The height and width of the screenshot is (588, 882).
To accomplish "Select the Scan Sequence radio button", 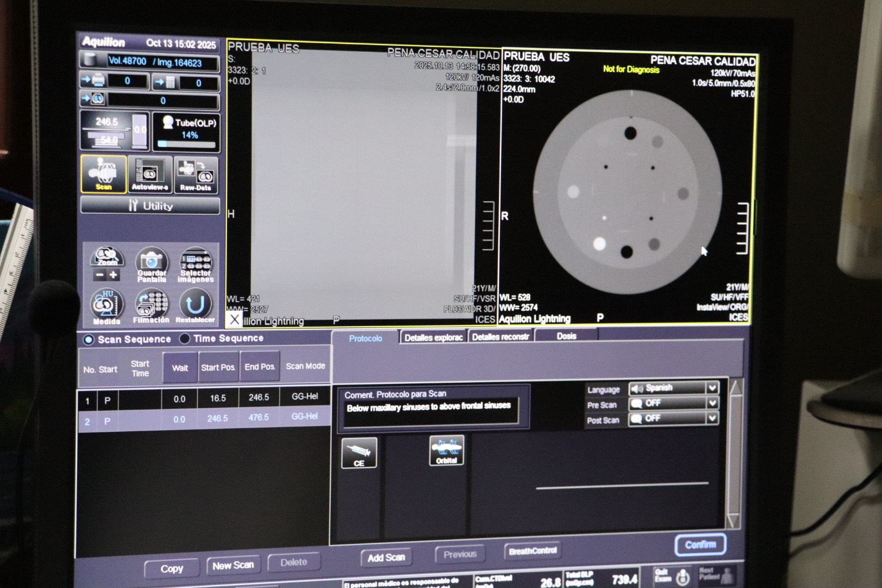I will (89, 339).
